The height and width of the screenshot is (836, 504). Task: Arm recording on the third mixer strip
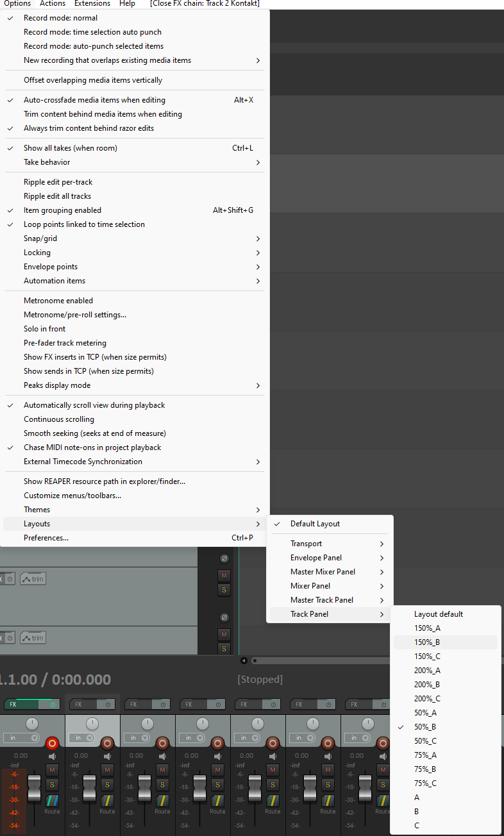pyautogui.click(x=162, y=743)
